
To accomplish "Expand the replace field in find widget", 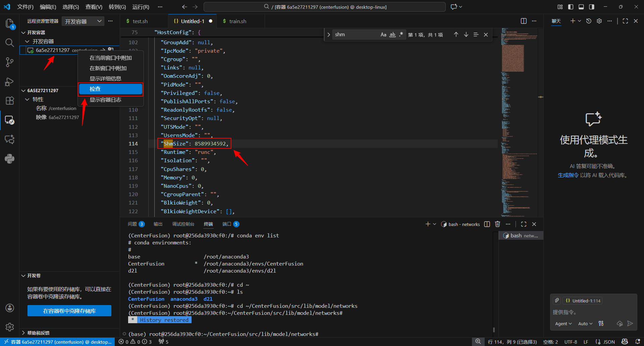I will (329, 35).
